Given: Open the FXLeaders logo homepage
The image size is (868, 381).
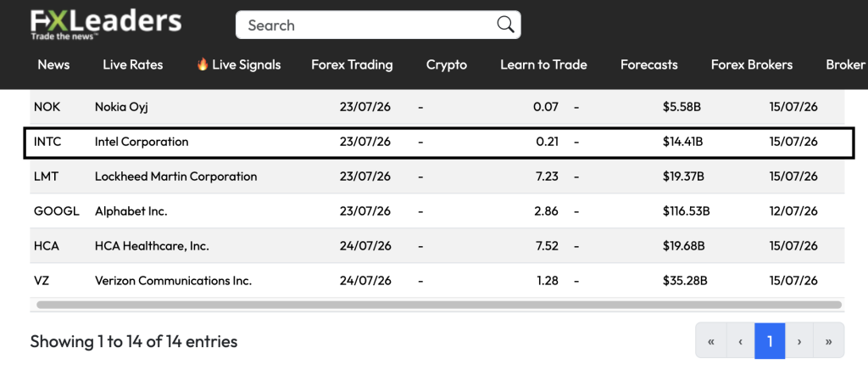Looking at the screenshot, I should [x=106, y=25].
